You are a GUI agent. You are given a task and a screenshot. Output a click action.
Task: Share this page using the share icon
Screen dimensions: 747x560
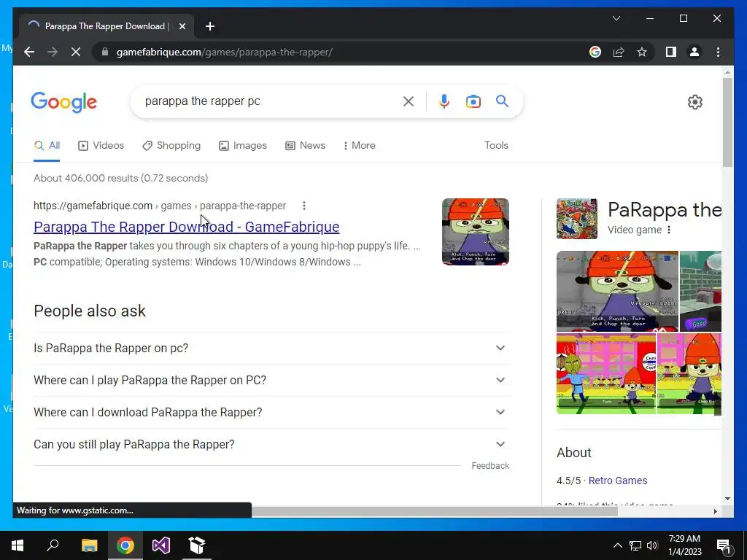point(619,52)
